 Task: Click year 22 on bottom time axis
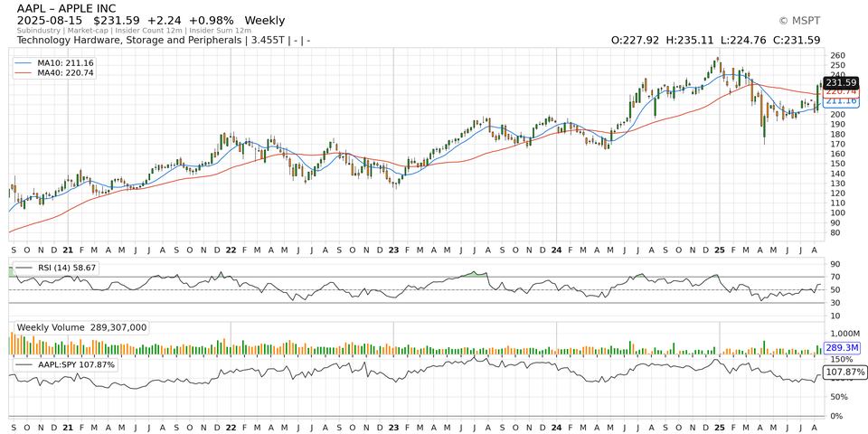click(x=231, y=428)
